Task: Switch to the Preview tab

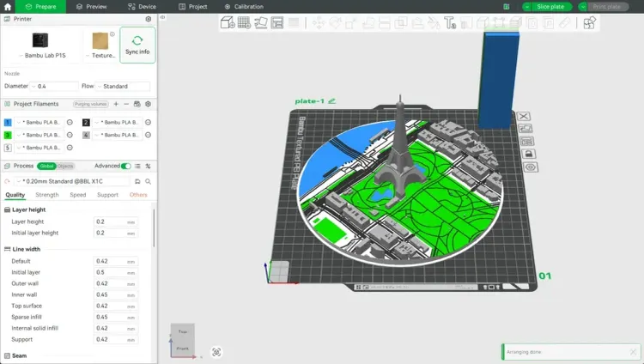Action: [92, 7]
